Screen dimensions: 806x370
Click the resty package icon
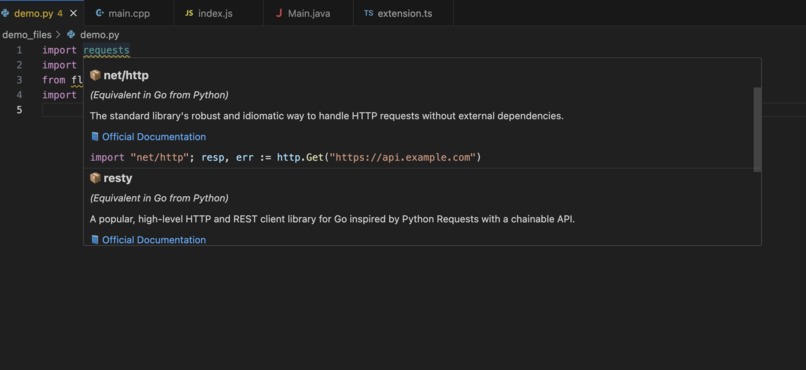95,178
